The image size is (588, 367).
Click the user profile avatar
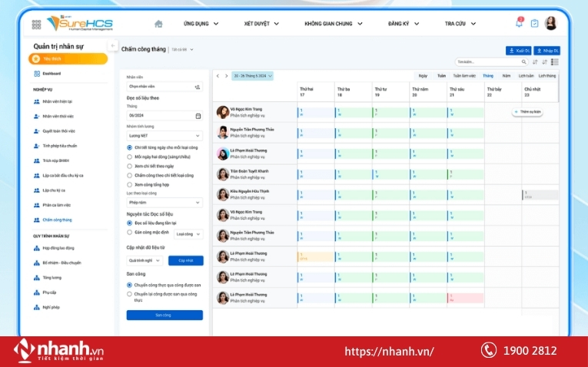551,24
